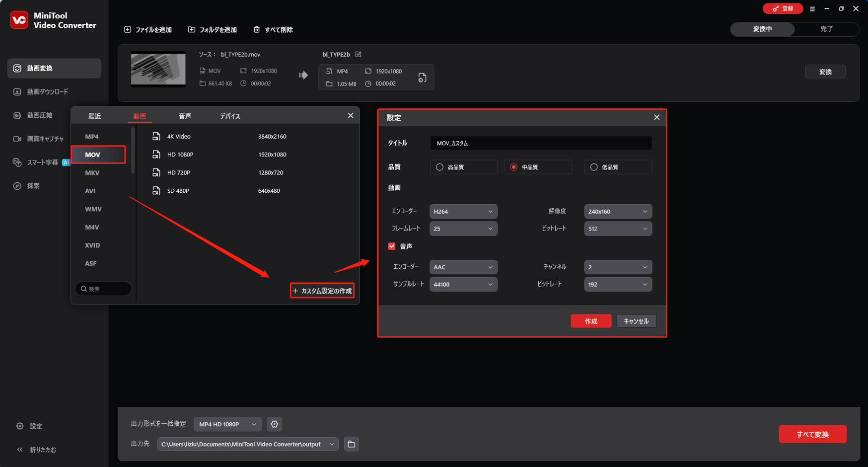Uncheck the 音声 audio checkbox

click(392, 246)
